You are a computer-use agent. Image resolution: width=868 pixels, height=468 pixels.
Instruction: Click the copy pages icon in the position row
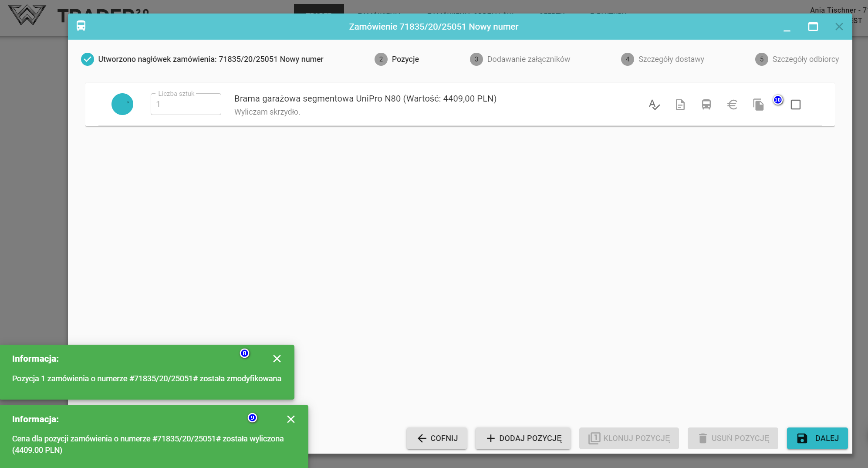coord(758,105)
